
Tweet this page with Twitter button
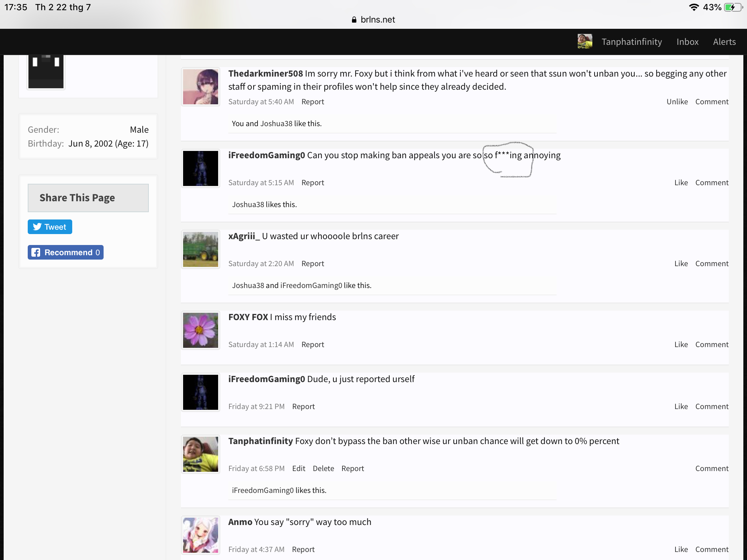click(x=50, y=227)
